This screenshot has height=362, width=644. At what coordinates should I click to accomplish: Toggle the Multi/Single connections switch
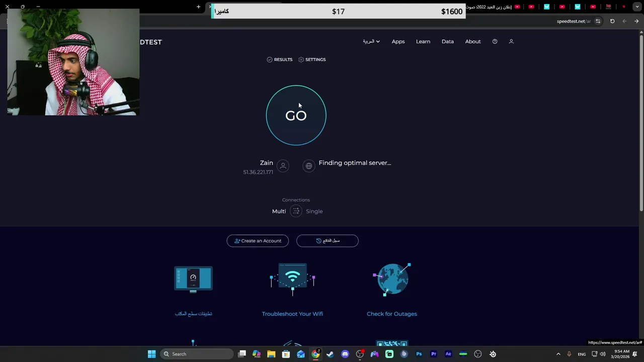[x=296, y=211]
